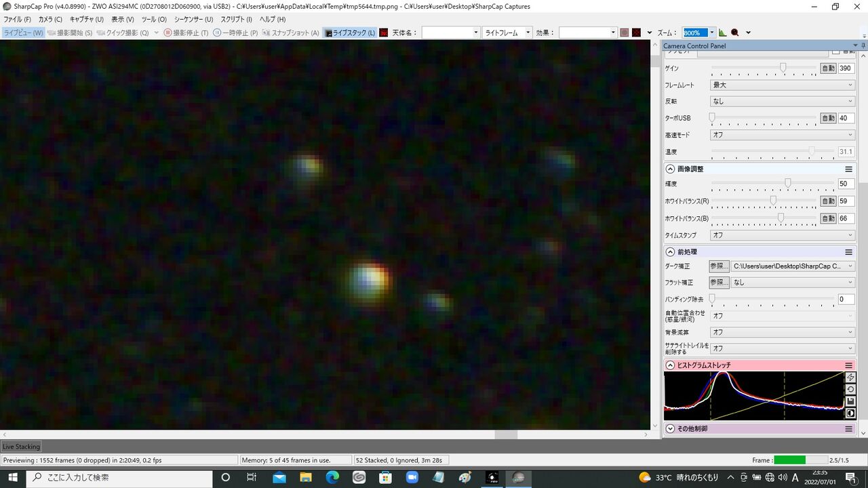868x488 pixels.
Task: Click スナップショット (A) button
Action: click(290, 33)
